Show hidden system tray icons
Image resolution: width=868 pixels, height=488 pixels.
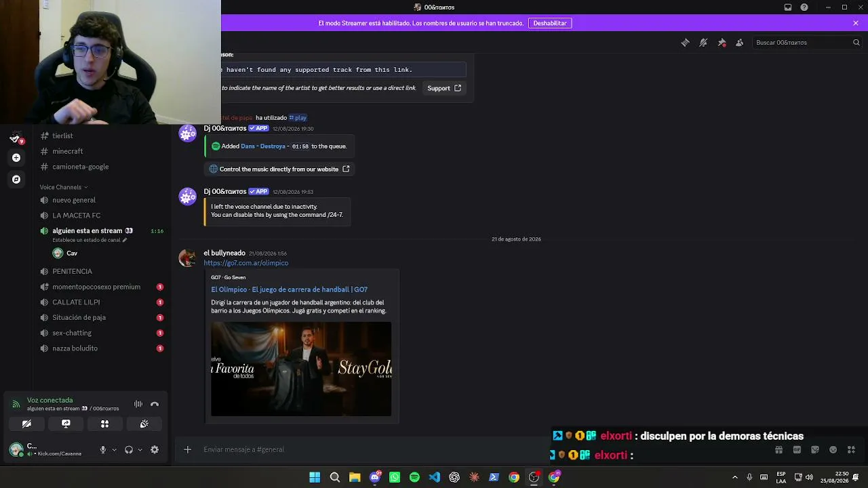click(735, 477)
